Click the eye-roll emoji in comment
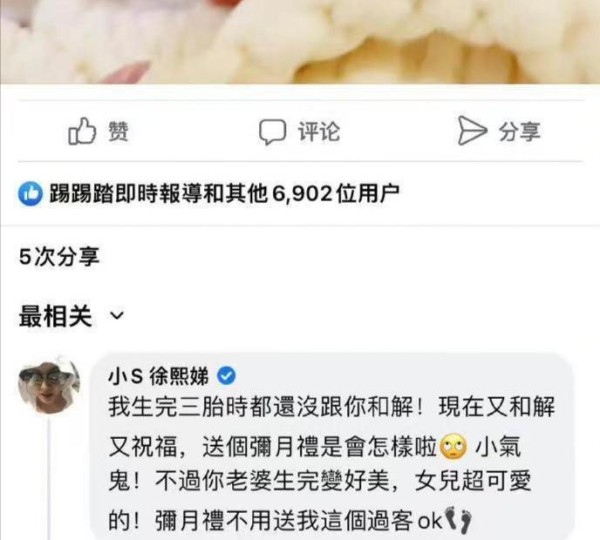Screen dimensions: 600x540 tap(454, 447)
